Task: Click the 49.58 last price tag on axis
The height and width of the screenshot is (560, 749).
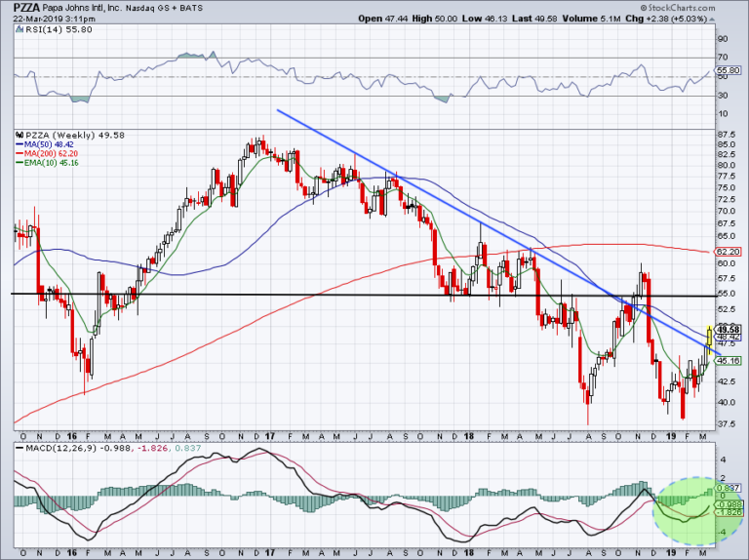Action: [729, 330]
